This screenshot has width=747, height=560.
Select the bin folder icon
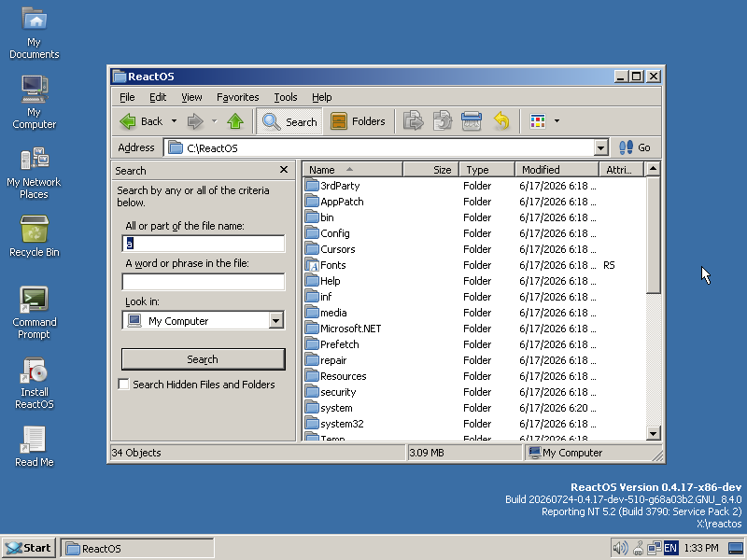coord(312,217)
